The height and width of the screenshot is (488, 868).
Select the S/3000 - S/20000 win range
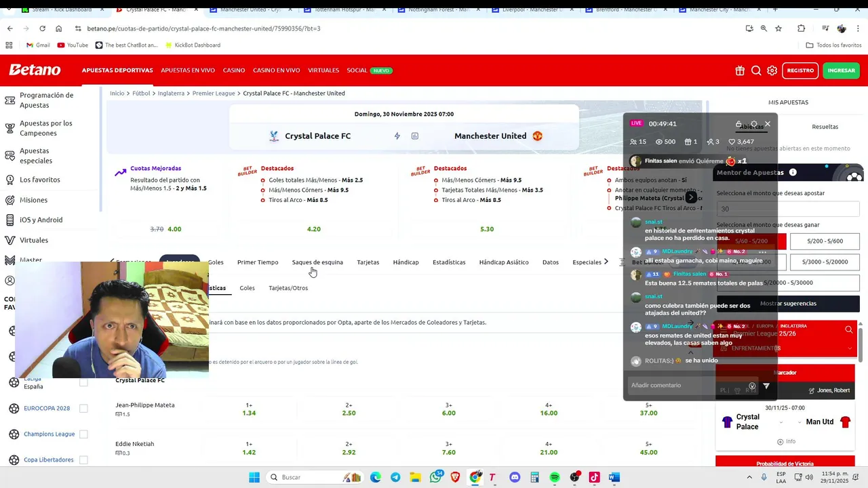click(x=825, y=262)
